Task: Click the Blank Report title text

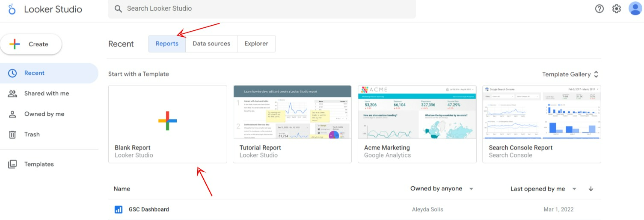Action: [x=133, y=148]
